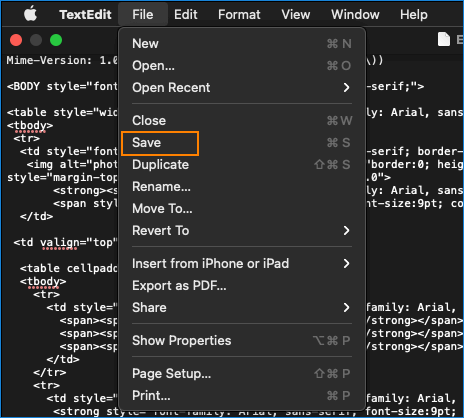
Task: Expand the Open Recent submenu
Action: (x=242, y=88)
